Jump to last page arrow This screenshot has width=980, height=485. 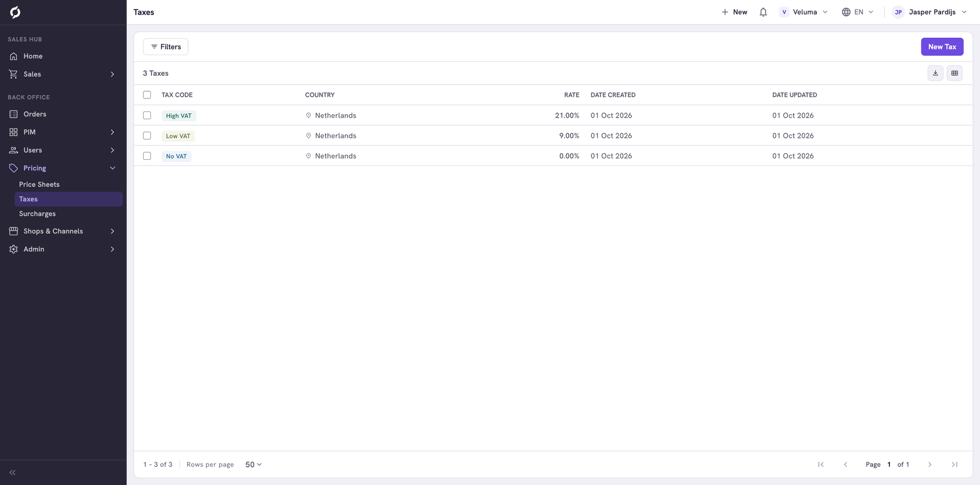click(x=955, y=465)
